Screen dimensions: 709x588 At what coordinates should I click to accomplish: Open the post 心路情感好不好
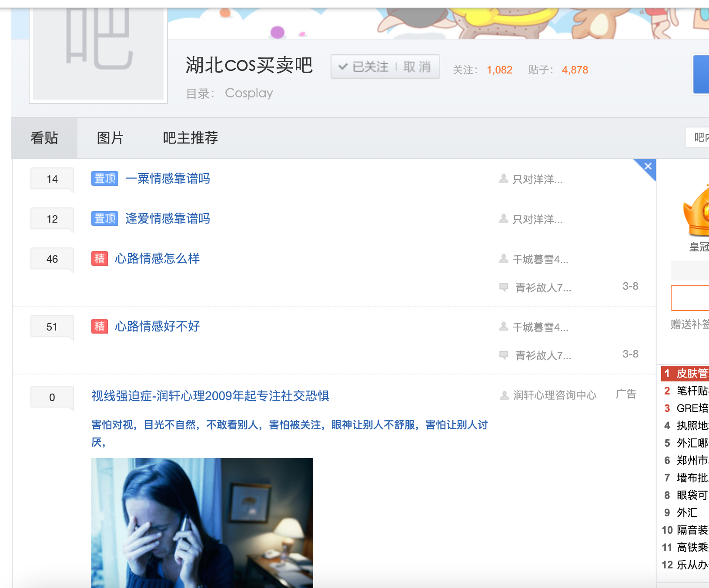click(157, 326)
